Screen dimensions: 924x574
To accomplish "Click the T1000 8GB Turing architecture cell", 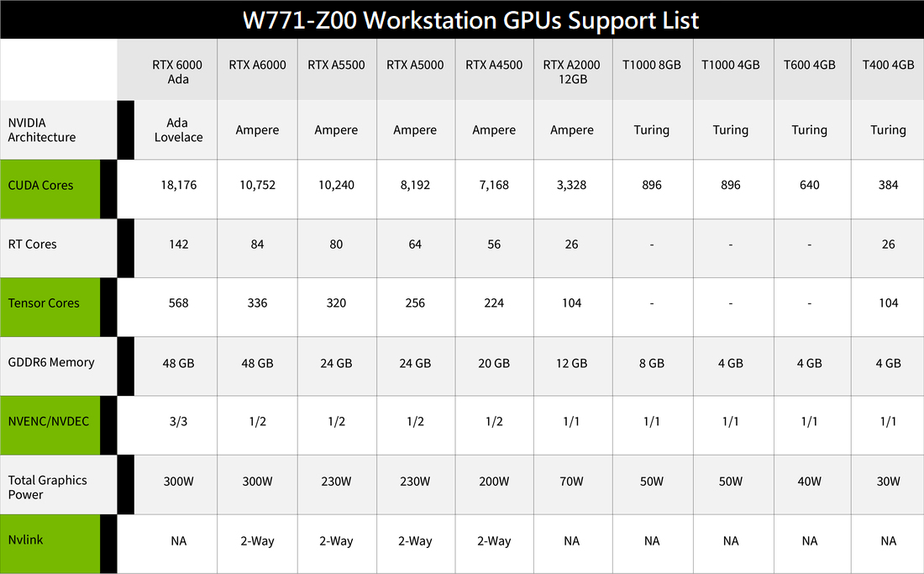I will (x=652, y=129).
